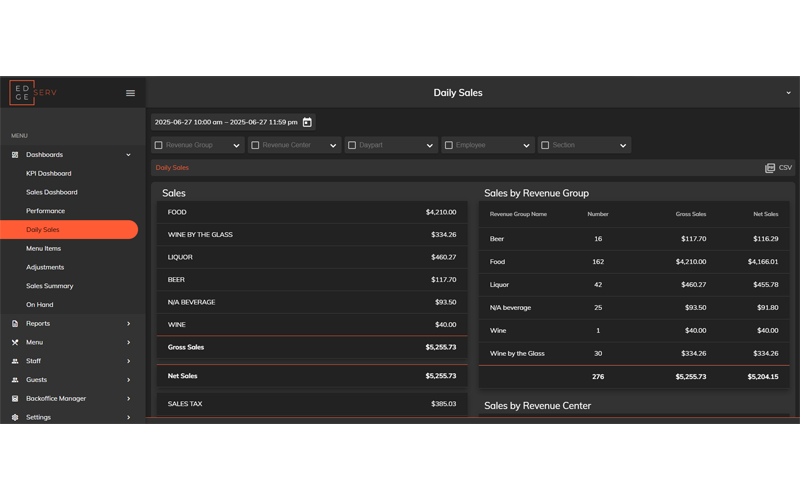Viewport: 800px width, 500px height.
Task: Open the KPI Dashboard menu item
Action: coord(48,174)
